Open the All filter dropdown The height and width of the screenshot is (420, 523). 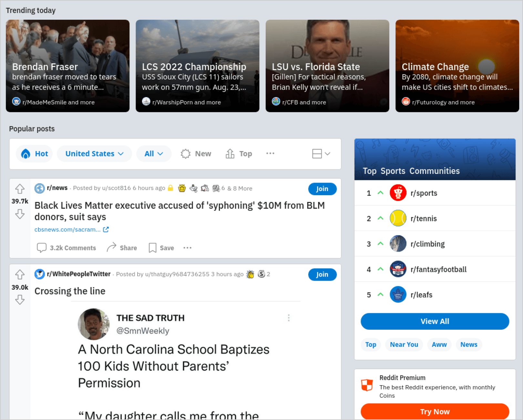(154, 154)
